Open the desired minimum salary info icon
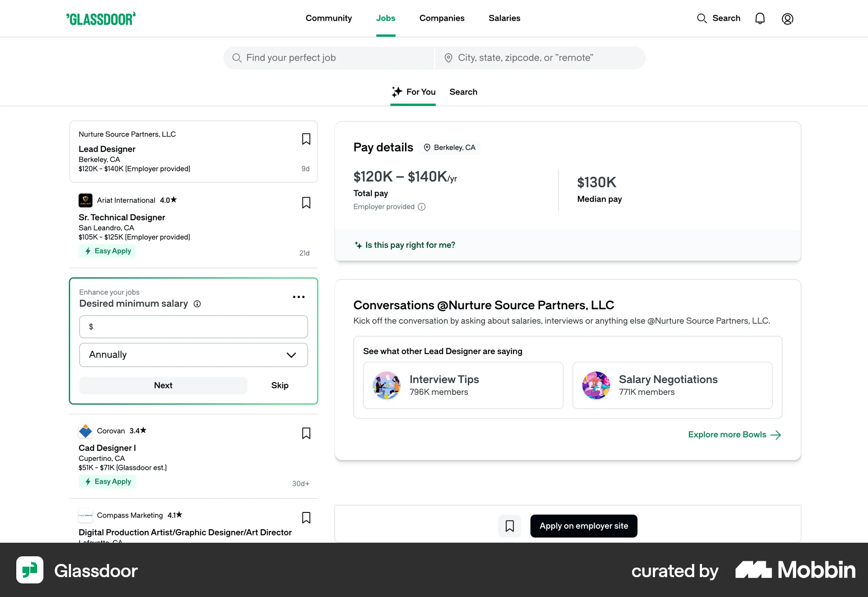The image size is (868, 597). (x=198, y=304)
